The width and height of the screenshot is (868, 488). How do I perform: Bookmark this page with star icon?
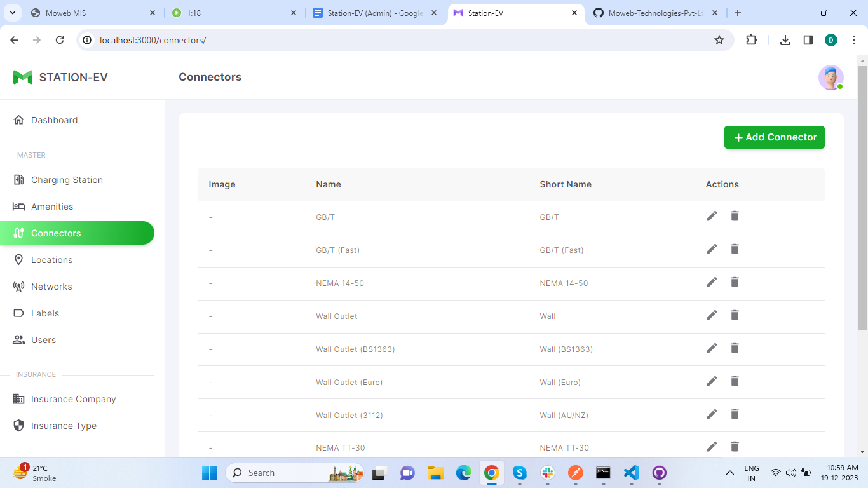(x=719, y=40)
